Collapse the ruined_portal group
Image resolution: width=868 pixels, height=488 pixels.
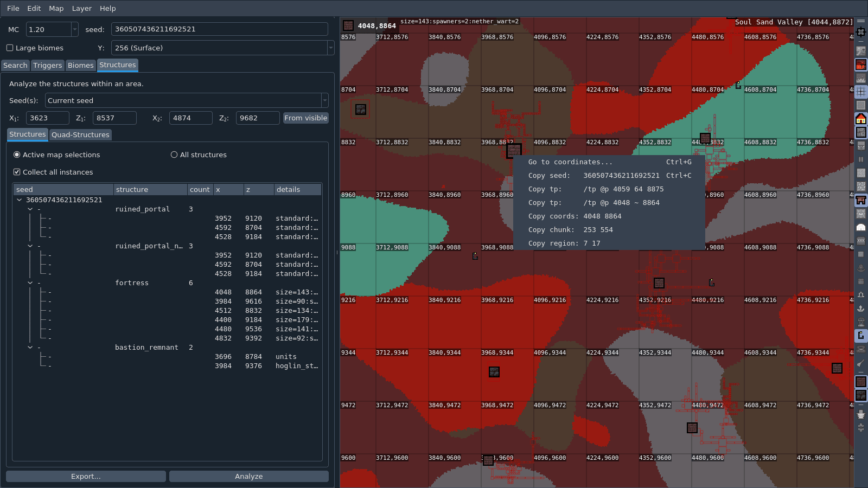coord(30,209)
